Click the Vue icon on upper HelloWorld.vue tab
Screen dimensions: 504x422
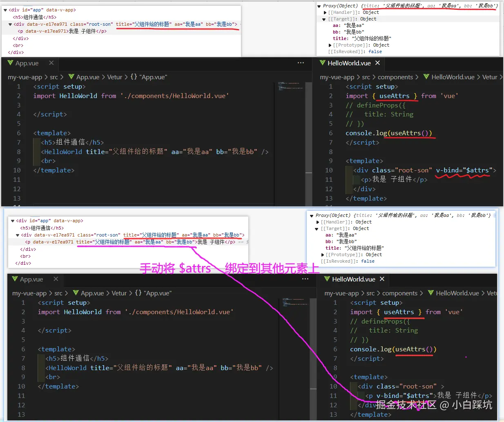(x=323, y=63)
